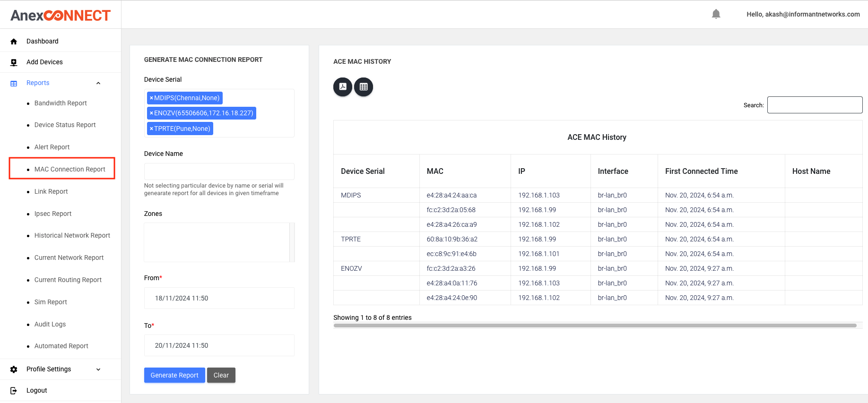Click the Dashboard home icon
Viewport: 868px width, 403px height.
tap(14, 42)
